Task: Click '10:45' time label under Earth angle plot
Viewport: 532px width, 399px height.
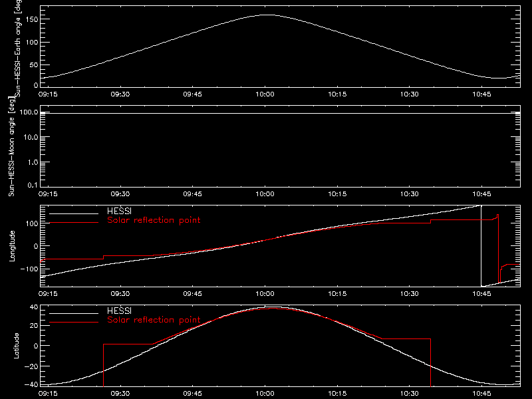Action: pyautogui.click(x=481, y=94)
